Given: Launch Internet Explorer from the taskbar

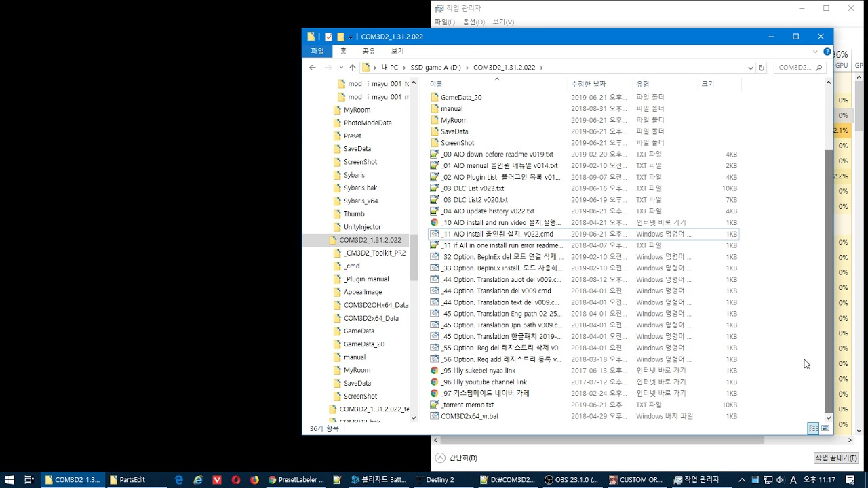Looking at the screenshot, I should pos(198,480).
